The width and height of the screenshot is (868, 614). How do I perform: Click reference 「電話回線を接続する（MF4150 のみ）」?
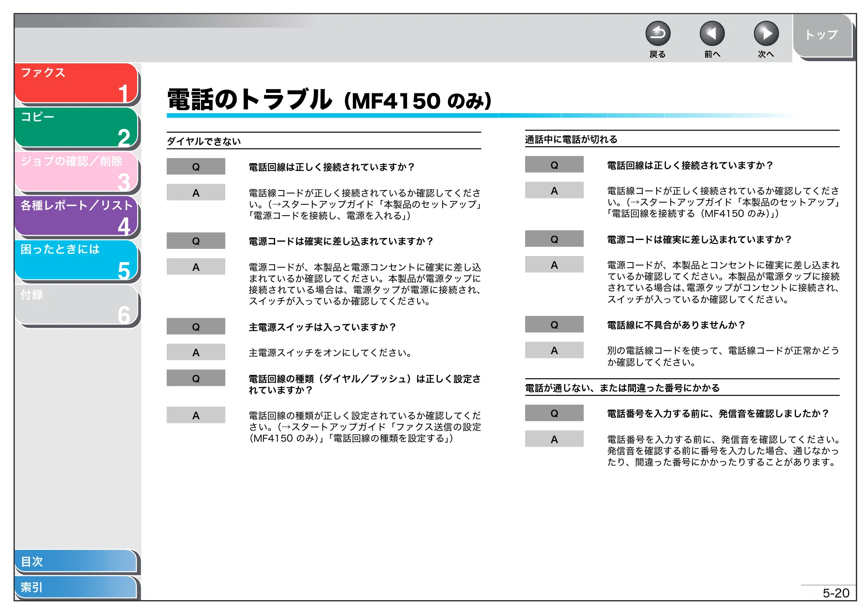691,213
